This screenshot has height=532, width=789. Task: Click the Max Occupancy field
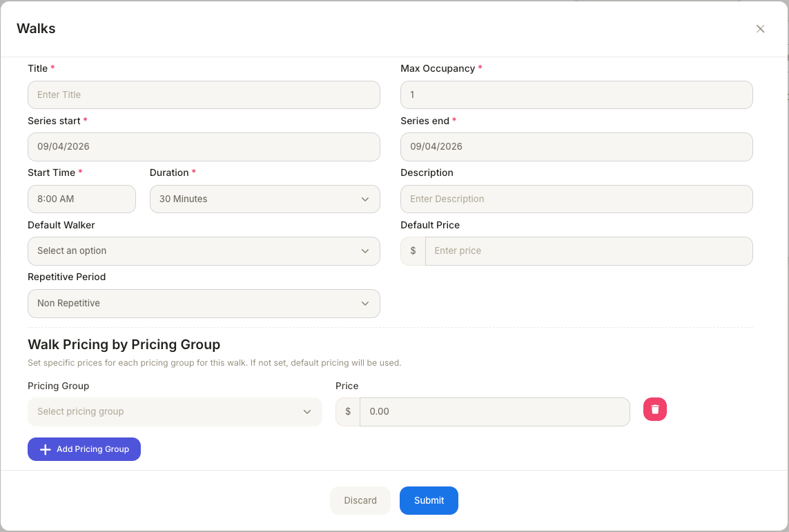tap(576, 95)
